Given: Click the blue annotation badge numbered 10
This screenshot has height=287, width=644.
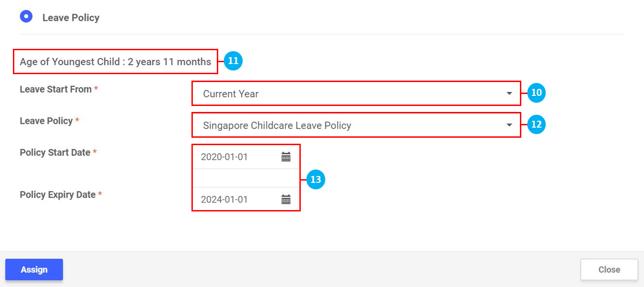Looking at the screenshot, I should pos(536,93).
